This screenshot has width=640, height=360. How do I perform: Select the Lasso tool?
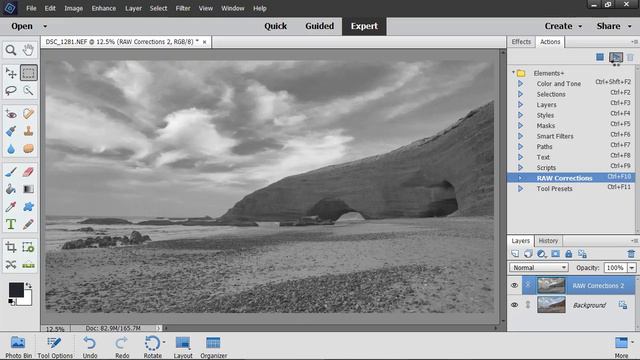11,91
